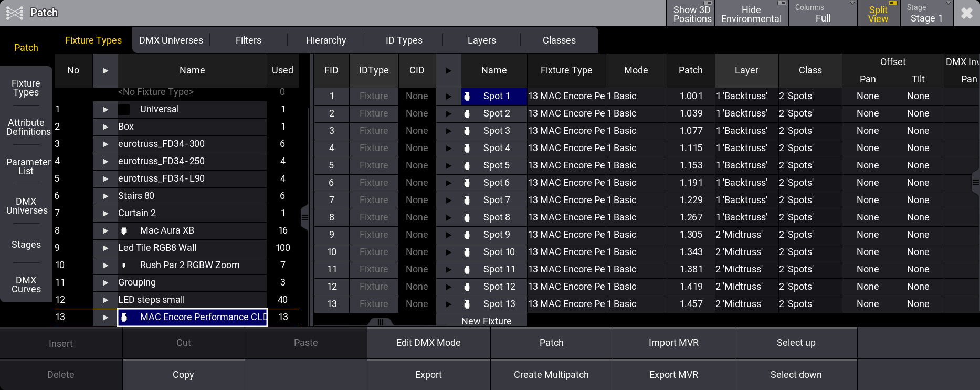
Task: Click the moving head icon beside Spot 10
Action: pos(467,252)
